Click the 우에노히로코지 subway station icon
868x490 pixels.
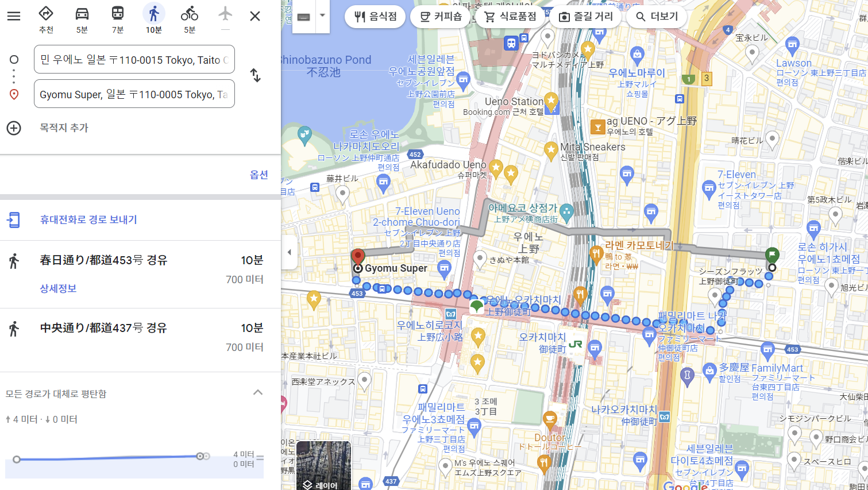[451, 314]
